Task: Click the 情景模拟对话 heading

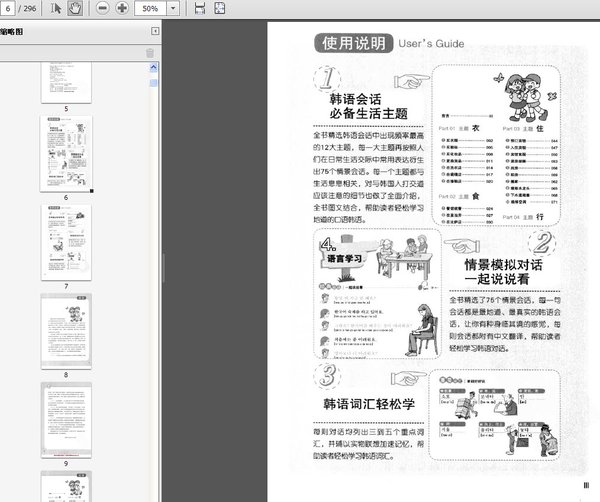Action: tap(503, 264)
